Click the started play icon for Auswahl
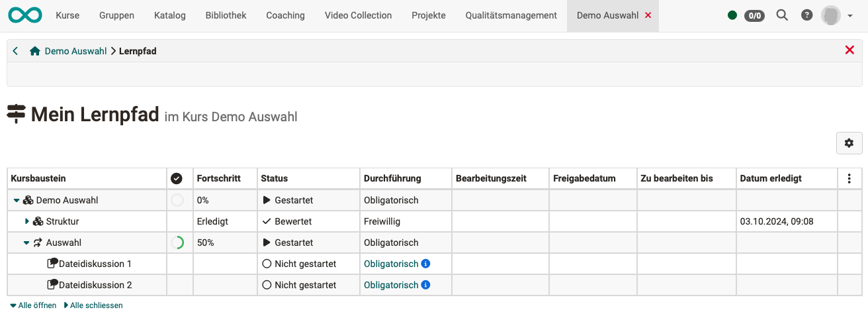This screenshot has height=324, width=868. tap(267, 243)
